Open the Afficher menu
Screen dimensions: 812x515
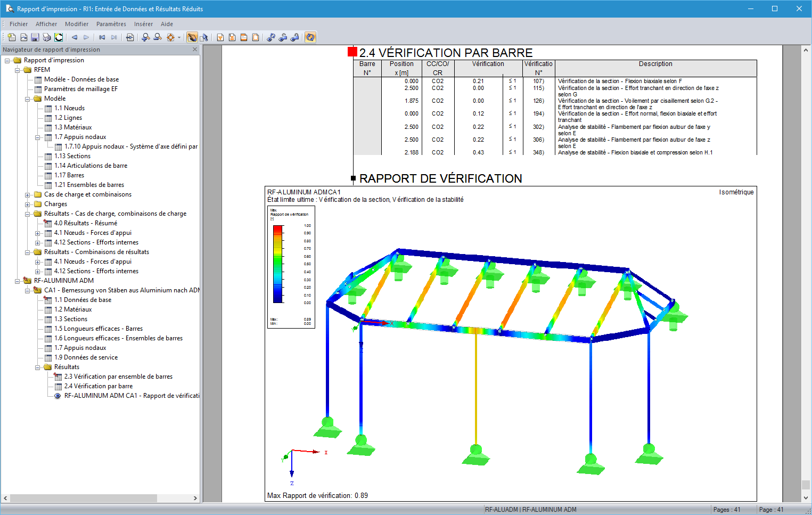pos(46,24)
